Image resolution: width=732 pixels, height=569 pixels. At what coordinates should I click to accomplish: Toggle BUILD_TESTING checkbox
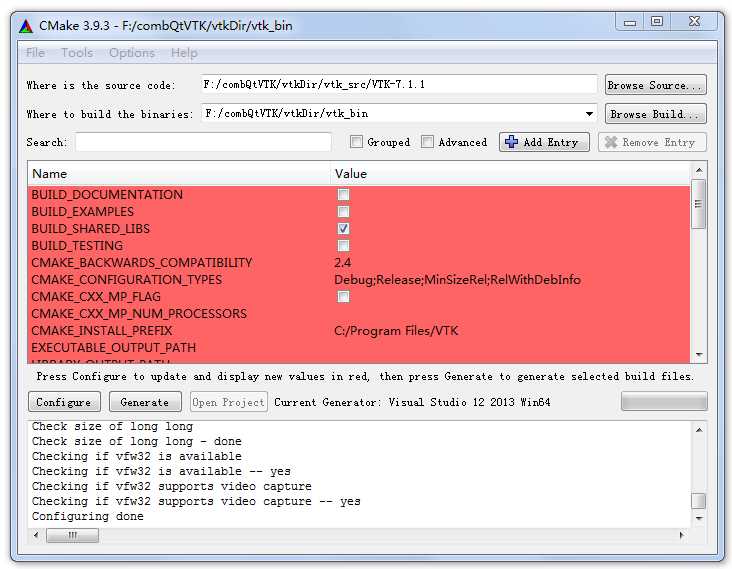click(343, 246)
